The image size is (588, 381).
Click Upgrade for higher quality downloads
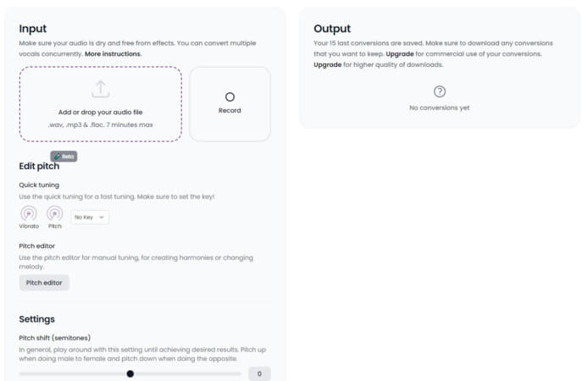tap(328, 64)
